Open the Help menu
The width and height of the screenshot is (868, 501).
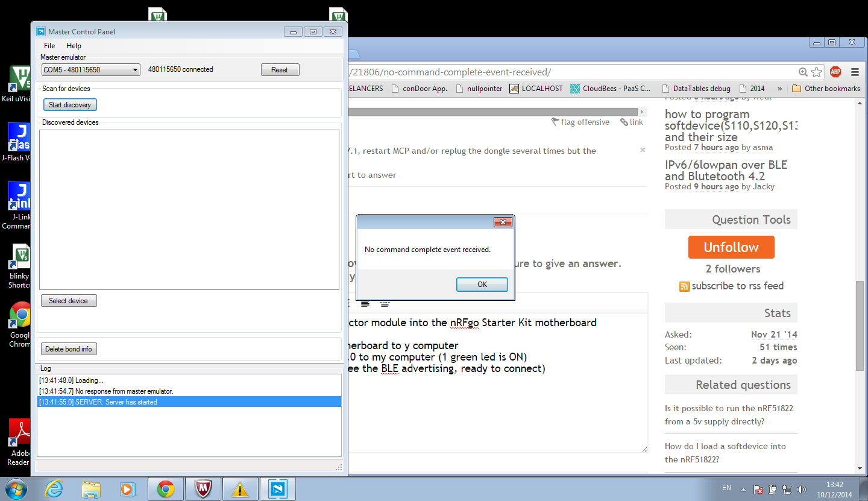point(74,46)
